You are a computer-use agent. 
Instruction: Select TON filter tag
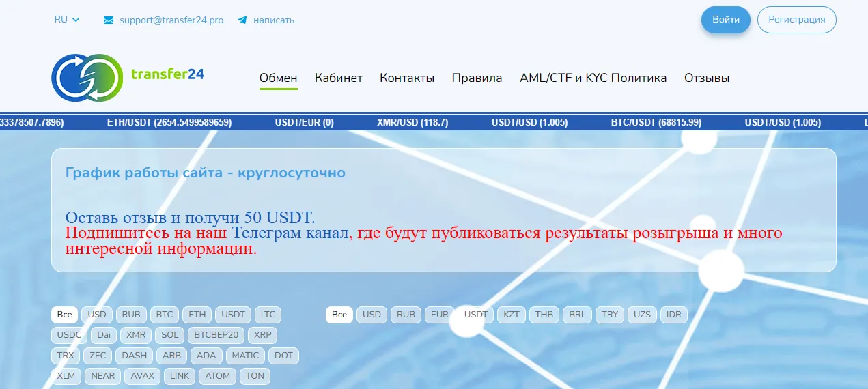point(255,376)
